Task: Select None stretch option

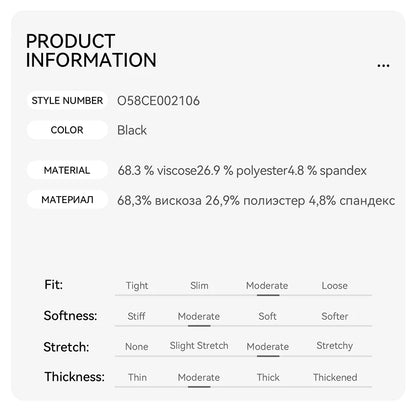Action: coord(137,347)
